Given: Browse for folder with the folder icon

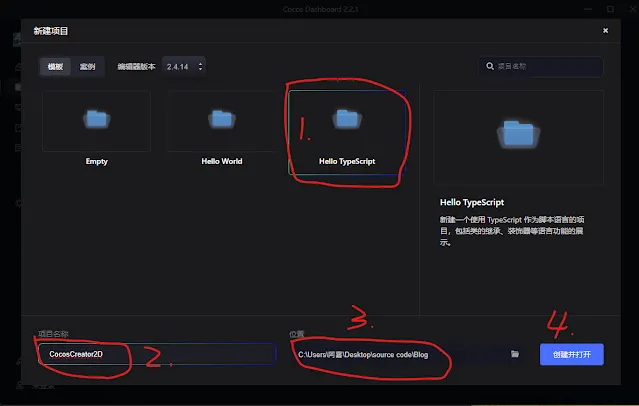Looking at the screenshot, I should [515, 354].
